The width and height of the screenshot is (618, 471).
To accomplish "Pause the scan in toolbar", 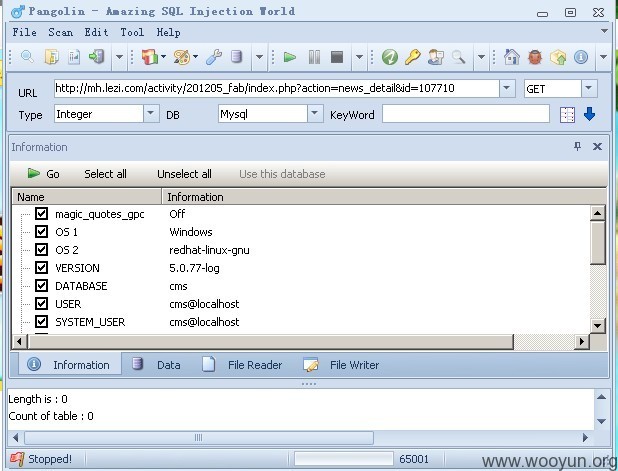I will point(314,57).
